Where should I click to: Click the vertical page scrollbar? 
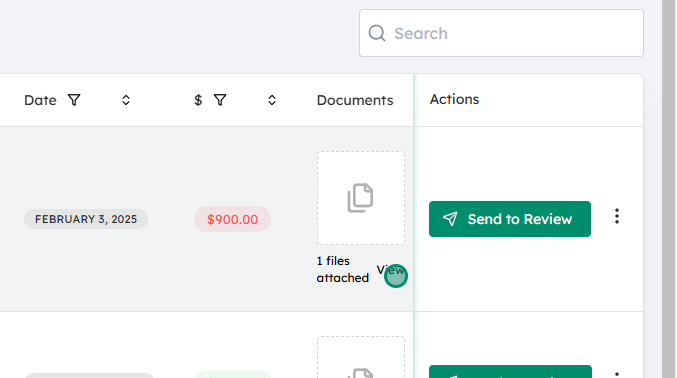(669, 189)
